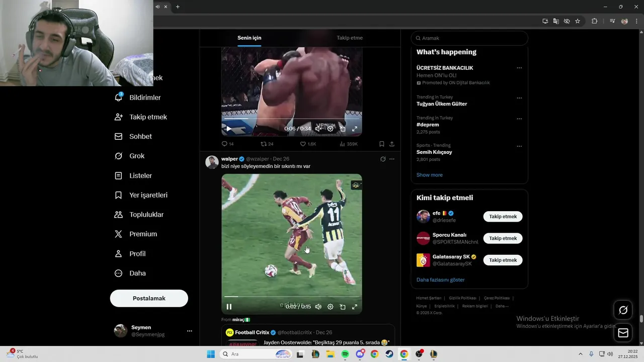Open Topluluklar communities in sidebar
The width and height of the screenshot is (644, 362).
[x=139, y=215]
